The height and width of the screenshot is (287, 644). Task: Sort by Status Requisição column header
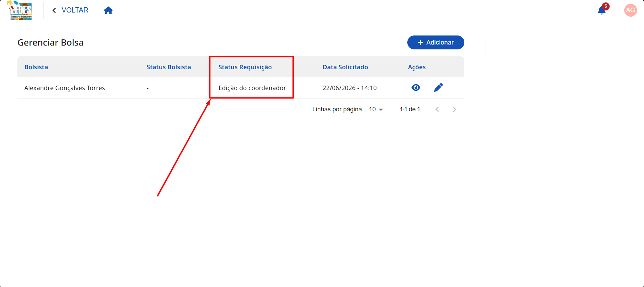[245, 67]
